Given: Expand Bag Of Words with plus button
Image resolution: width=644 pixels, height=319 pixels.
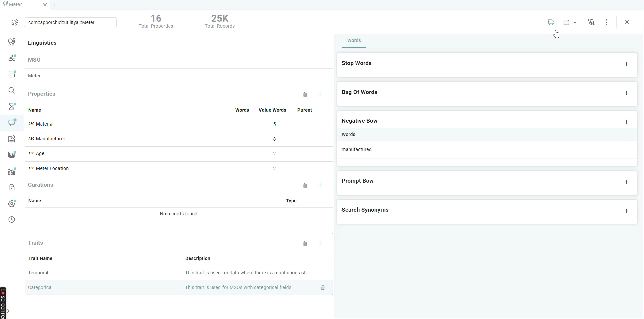Looking at the screenshot, I should [x=626, y=93].
